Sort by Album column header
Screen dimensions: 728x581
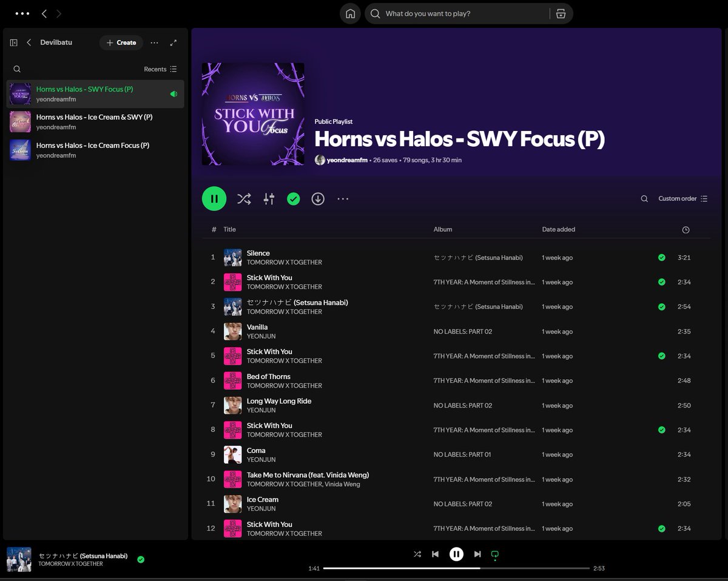pos(443,229)
